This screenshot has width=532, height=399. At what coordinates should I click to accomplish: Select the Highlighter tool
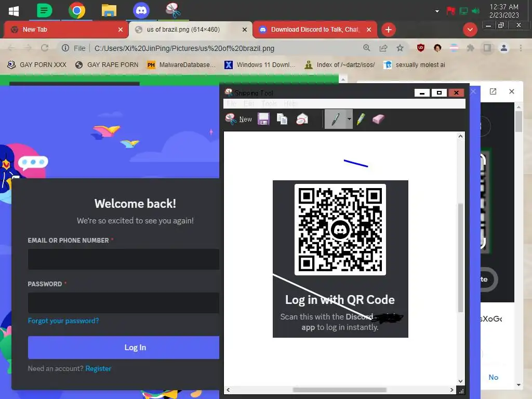pyautogui.click(x=361, y=119)
